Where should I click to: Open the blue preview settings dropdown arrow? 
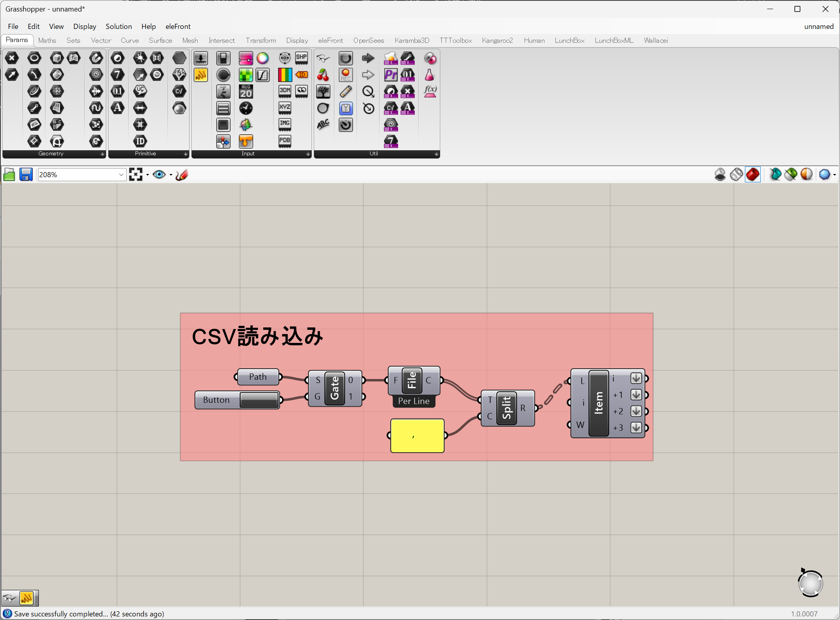tap(834, 174)
